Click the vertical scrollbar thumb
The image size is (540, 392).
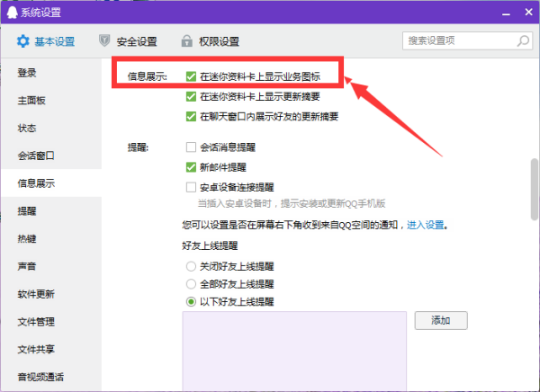coord(534,189)
